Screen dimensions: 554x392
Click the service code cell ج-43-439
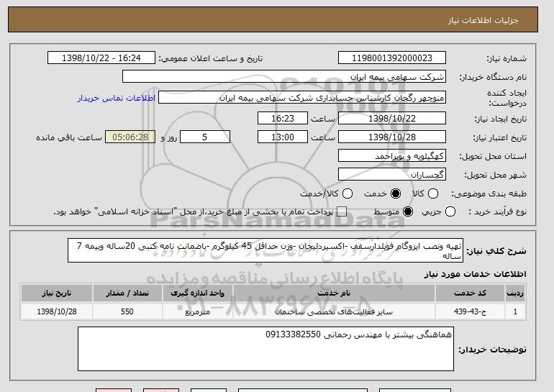click(470, 312)
